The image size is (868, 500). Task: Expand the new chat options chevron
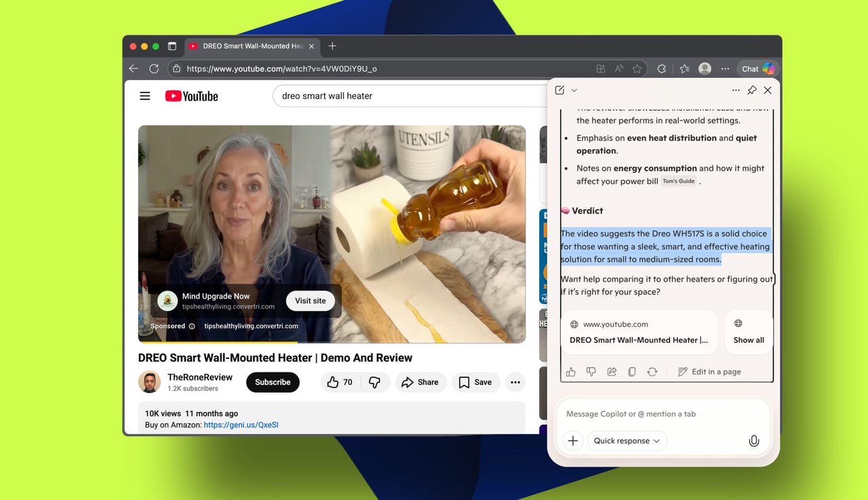[574, 90]
